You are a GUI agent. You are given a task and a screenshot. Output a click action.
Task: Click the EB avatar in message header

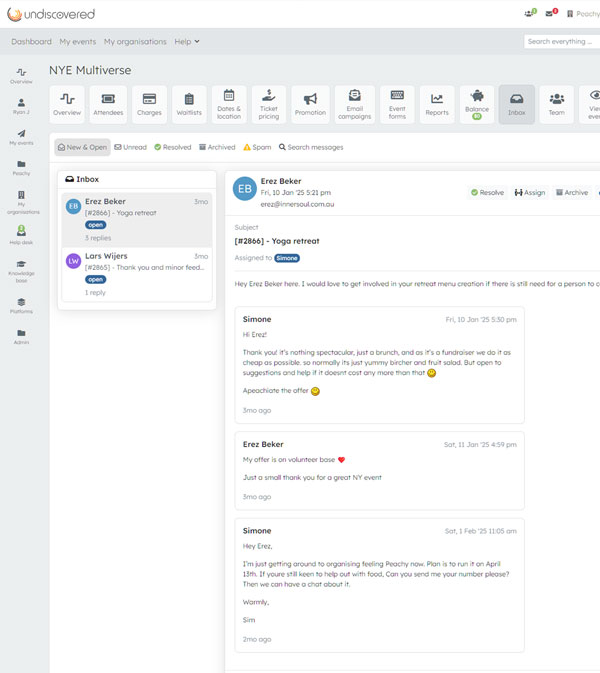[245, 188]
